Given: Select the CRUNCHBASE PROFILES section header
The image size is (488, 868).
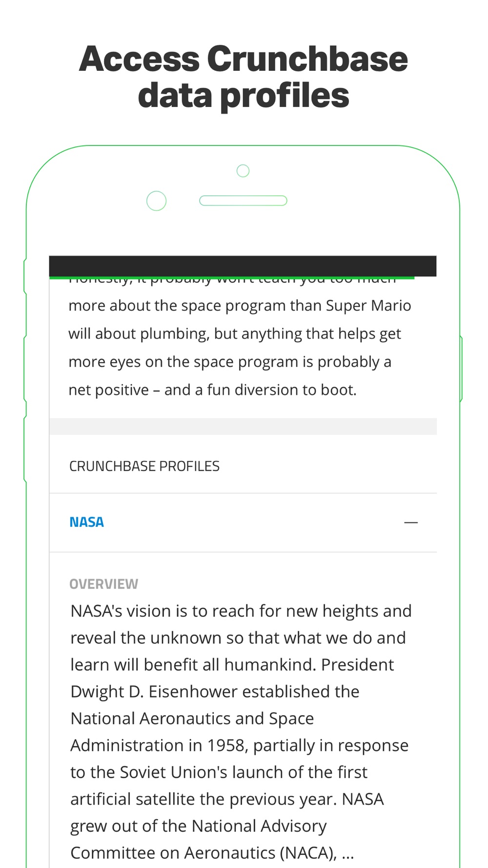Looking at the screenshot, I should [x=144, y=466].
